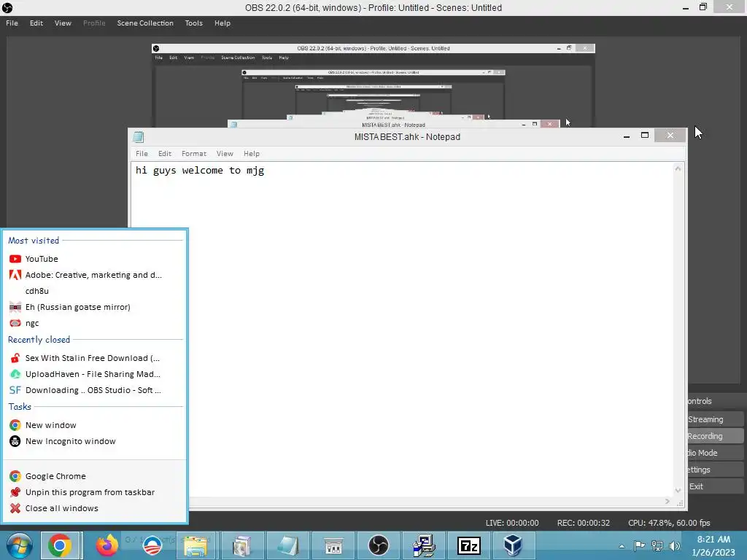
Task: Click Notepad's horizontal scrollbar right arrow
Action: pos(667,501)
